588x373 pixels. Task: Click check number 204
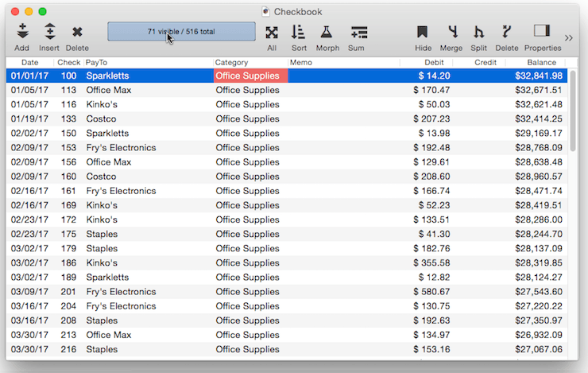click(x=68, y=306)
